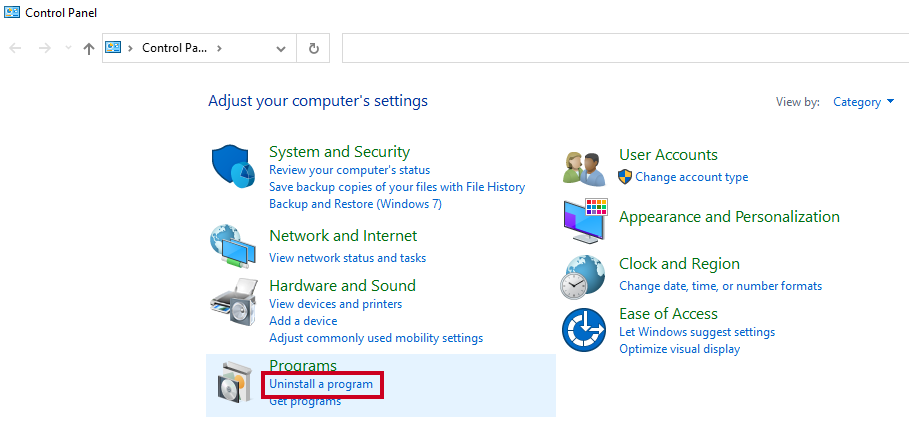909x436 pixels.
Task: Click the Control Panel search box
Action: coord(626,48)
